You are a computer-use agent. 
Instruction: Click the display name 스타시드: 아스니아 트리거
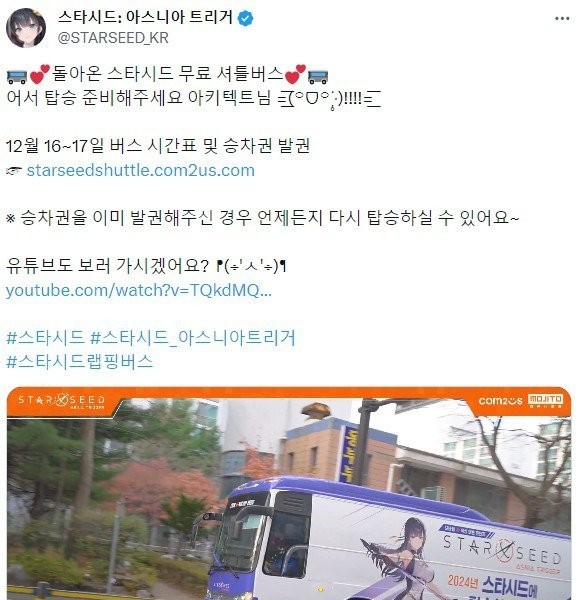click(x=145, y=17)
